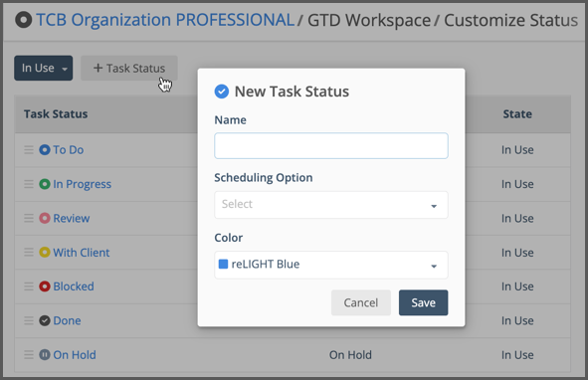
Task: Open the Review status link
Action: (72, 218)
